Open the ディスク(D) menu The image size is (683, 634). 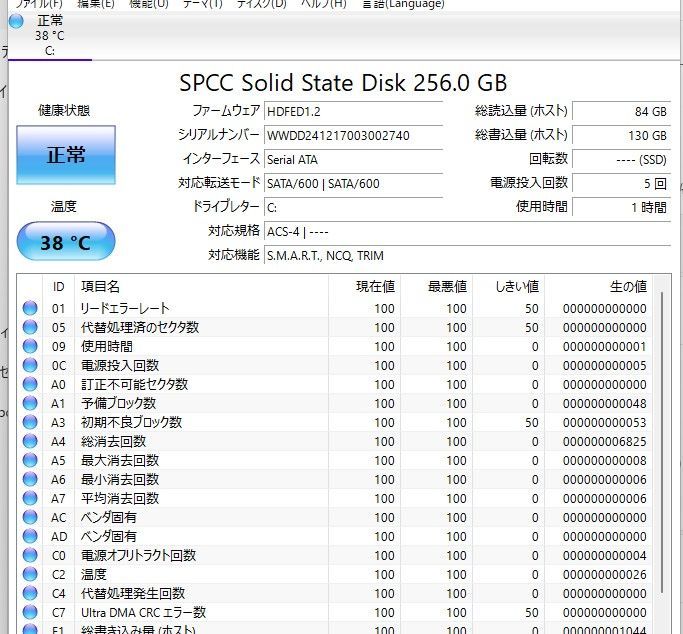pos(261,4)
